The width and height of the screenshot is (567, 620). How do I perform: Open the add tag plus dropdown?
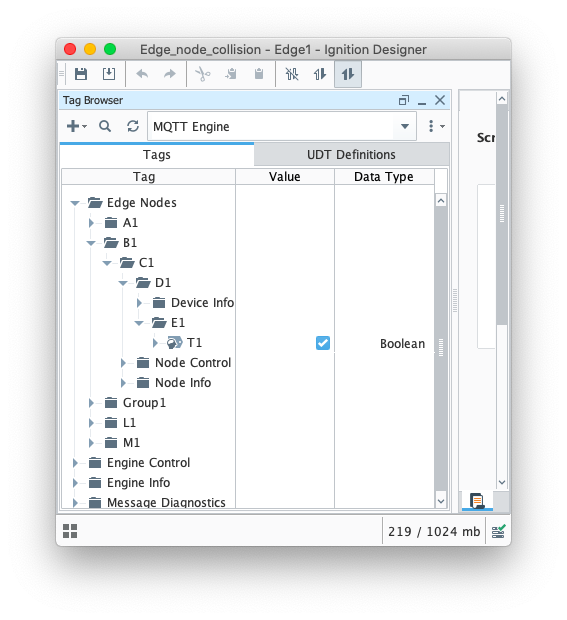coord(77,126)
